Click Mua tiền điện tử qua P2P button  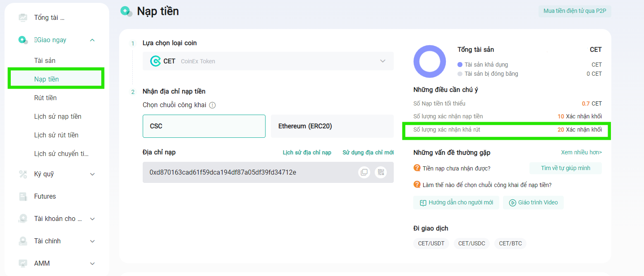point(575,11)
